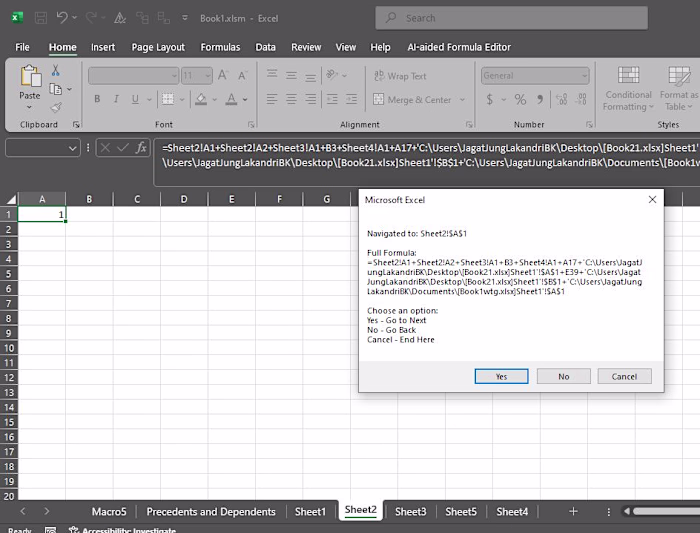The height and width of the screenshot is (533, 700).
Task: Switch to the Insert tab
Action: pyautogui.click(x=103, y=47)
